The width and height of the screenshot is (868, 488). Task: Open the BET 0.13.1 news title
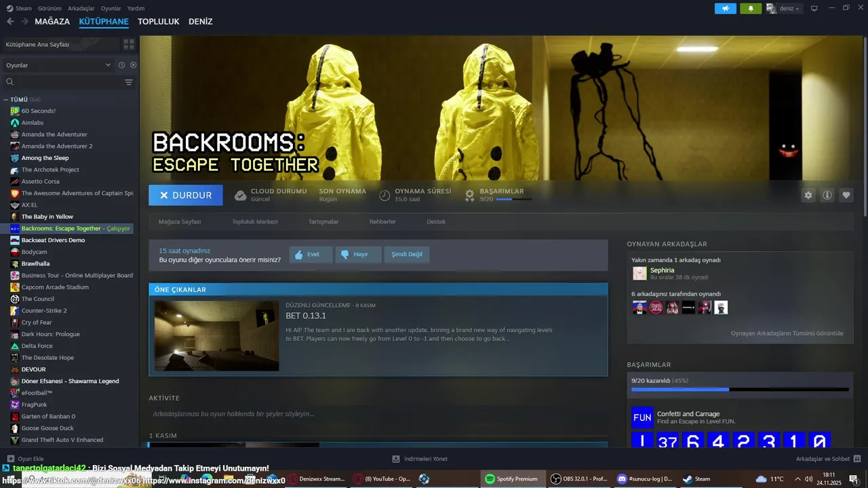[x=306, y=316]
